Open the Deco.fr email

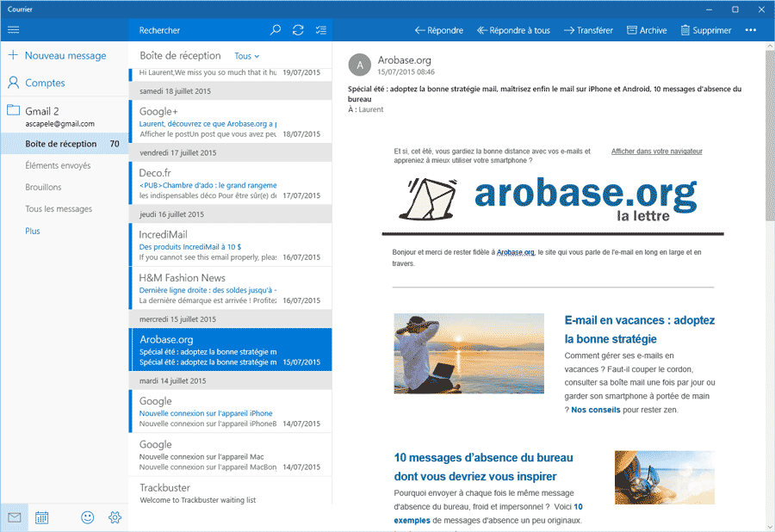(230, 183)
